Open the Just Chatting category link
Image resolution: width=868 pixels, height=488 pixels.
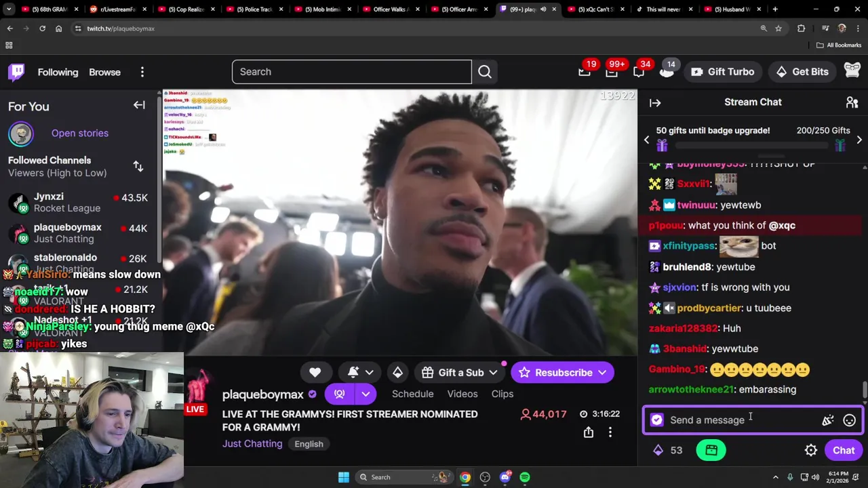[x=252, y=444]
